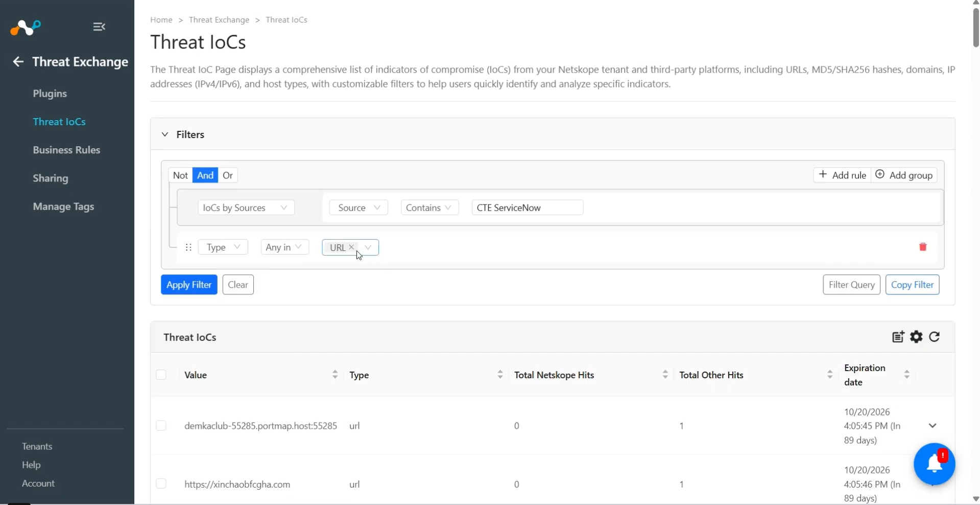Click the Apply Filter button
The height and width of the screenshot is (505, 980).
point(189,285)
